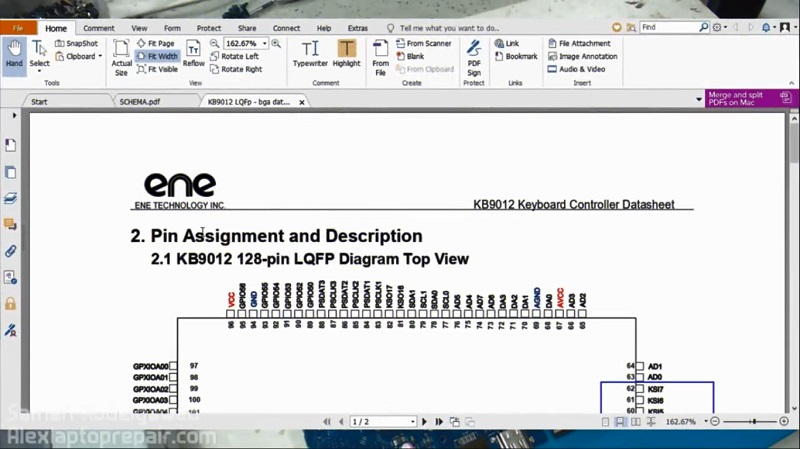Open the Security lock panel

(x=10, y=304)
